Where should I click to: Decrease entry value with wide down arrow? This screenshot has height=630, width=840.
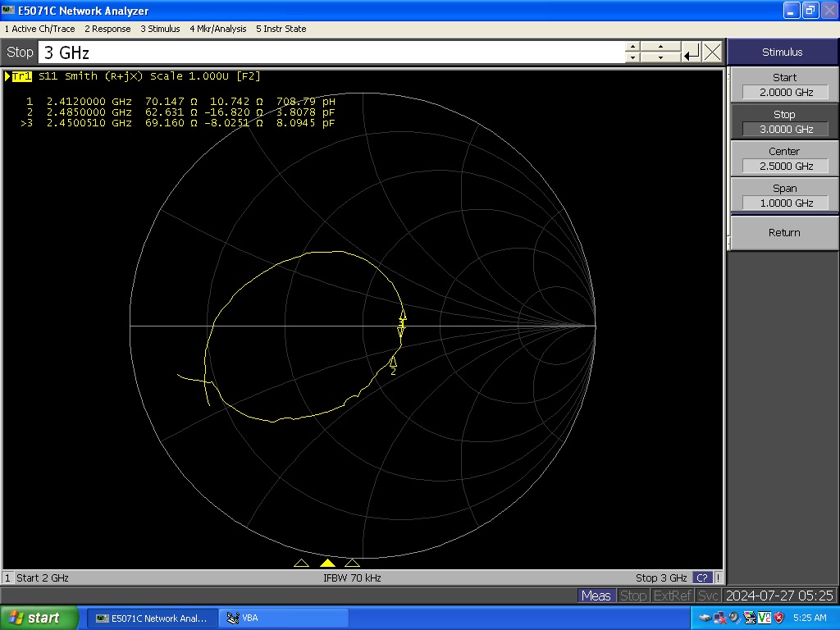pyautogui.click(x=660, y=58)
